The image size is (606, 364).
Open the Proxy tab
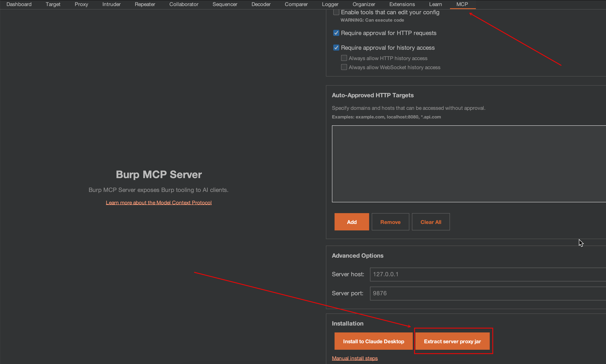81,4
